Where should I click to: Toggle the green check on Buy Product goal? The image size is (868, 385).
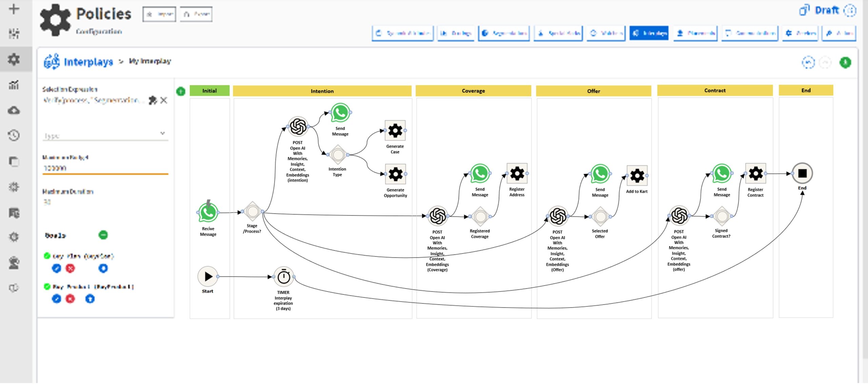pos(47,286)
